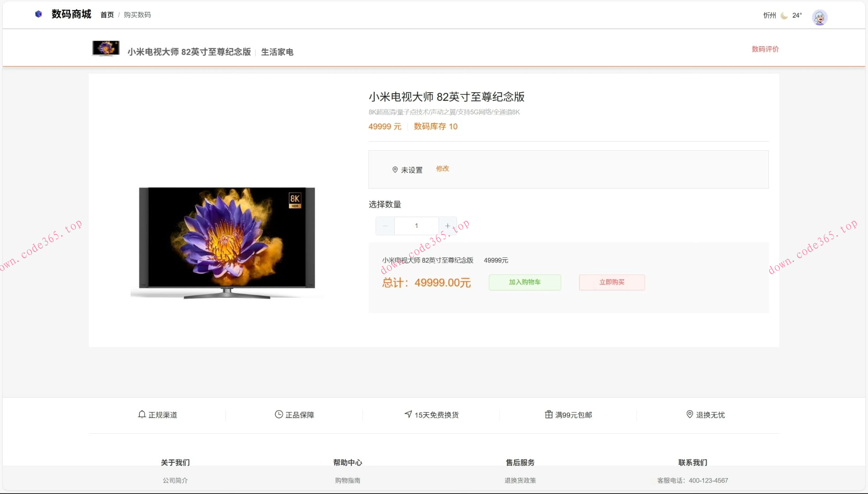Screen dimensions: 868x494
Task: Decrease quantity with the minus stepper
Action: [x=385, y=226]
